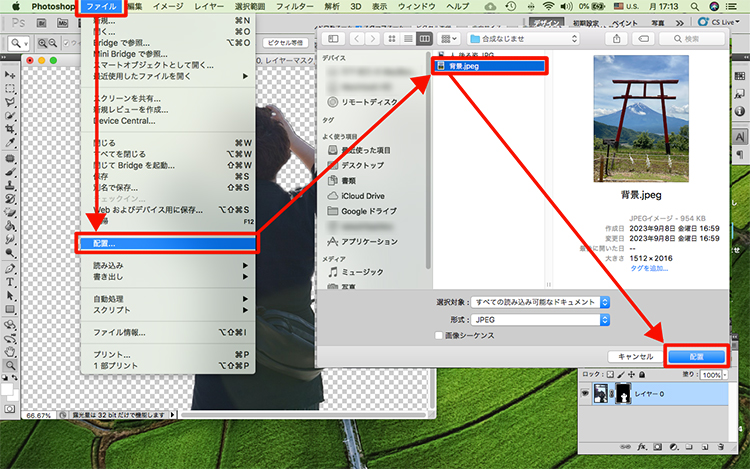Switch file dialog to column view
The height and width of the screenshot is (469, 750).
(424, 39)
